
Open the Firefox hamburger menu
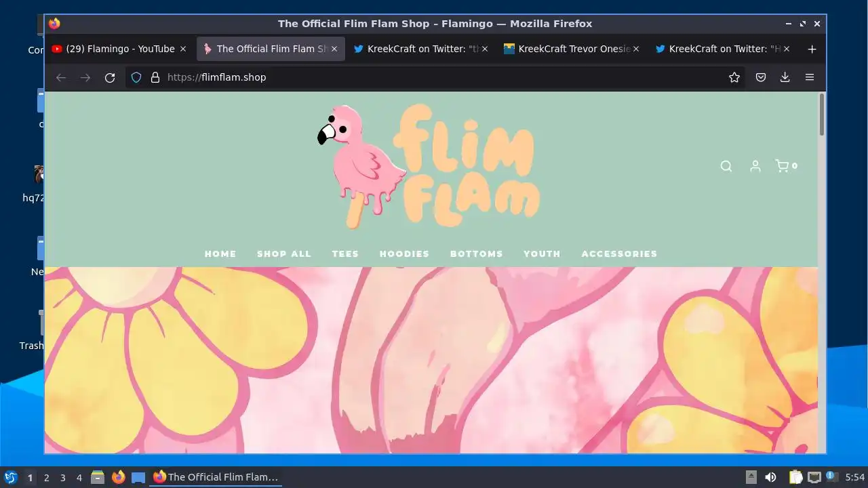(x=810, y=77)
